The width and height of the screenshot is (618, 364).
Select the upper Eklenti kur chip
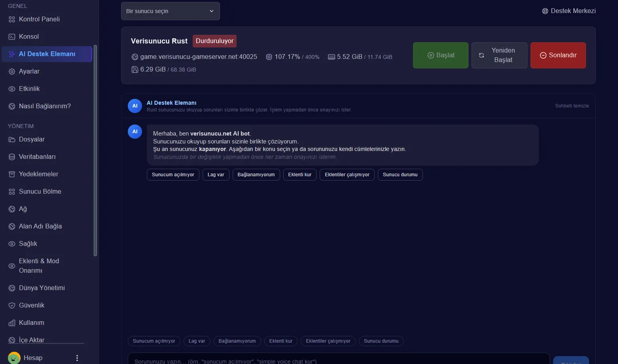click(x=300, y=175)
